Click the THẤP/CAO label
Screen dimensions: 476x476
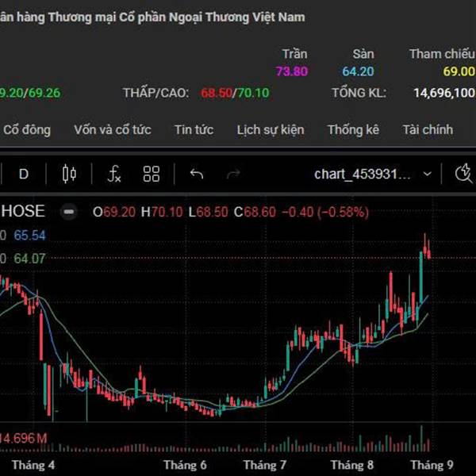coord(155,93)
